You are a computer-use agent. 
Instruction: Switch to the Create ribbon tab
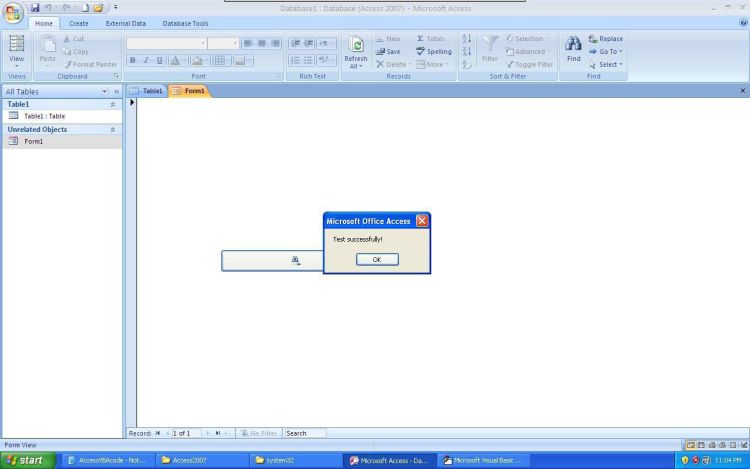point(78,23)
